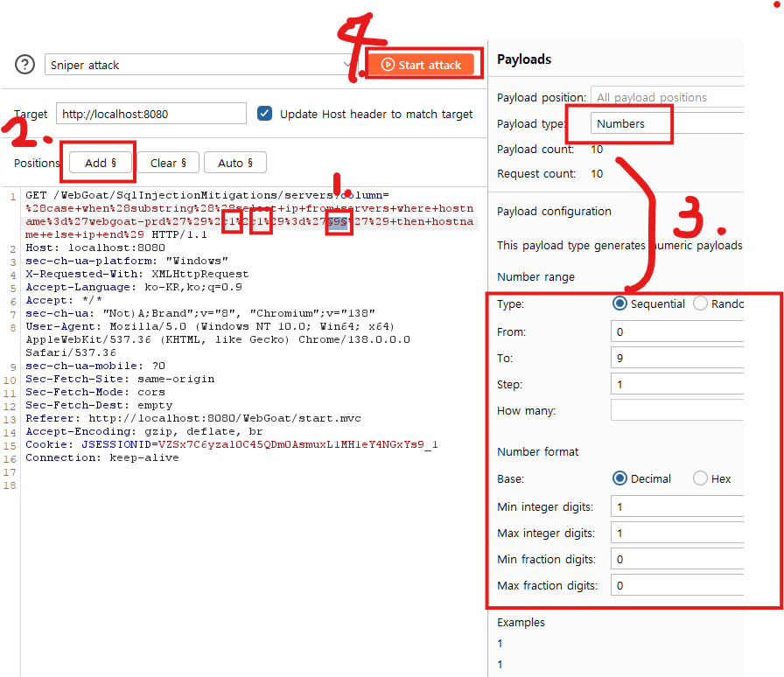Click the Auto § button
The image size is (784, 677).
point(234,163)
